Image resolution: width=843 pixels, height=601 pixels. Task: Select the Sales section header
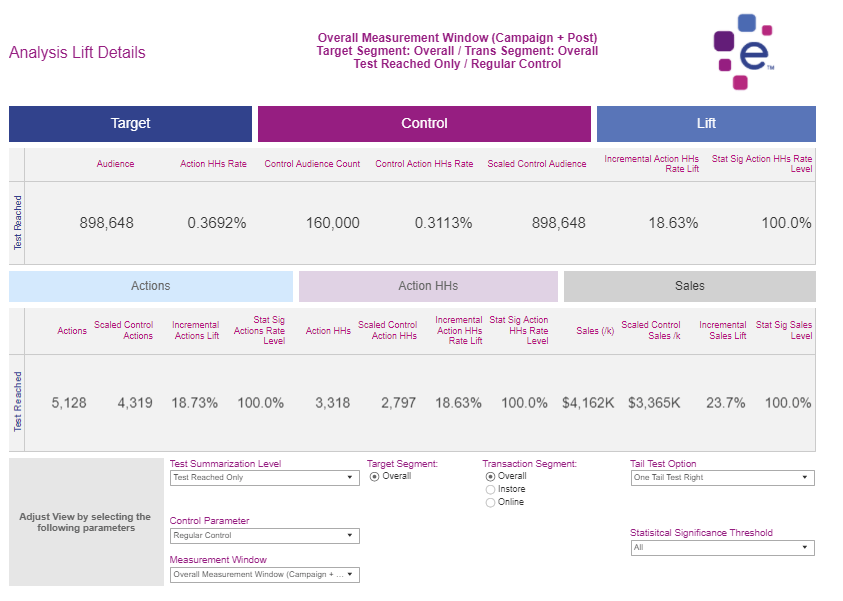click(689, 286)
